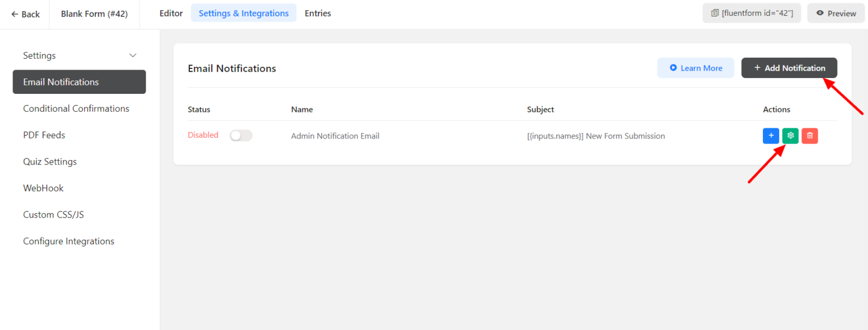Image resolution: width=868 pixels, height=330 pixels.
Task: Click the plus on Add Notification button
Action: tap(756, 68)
